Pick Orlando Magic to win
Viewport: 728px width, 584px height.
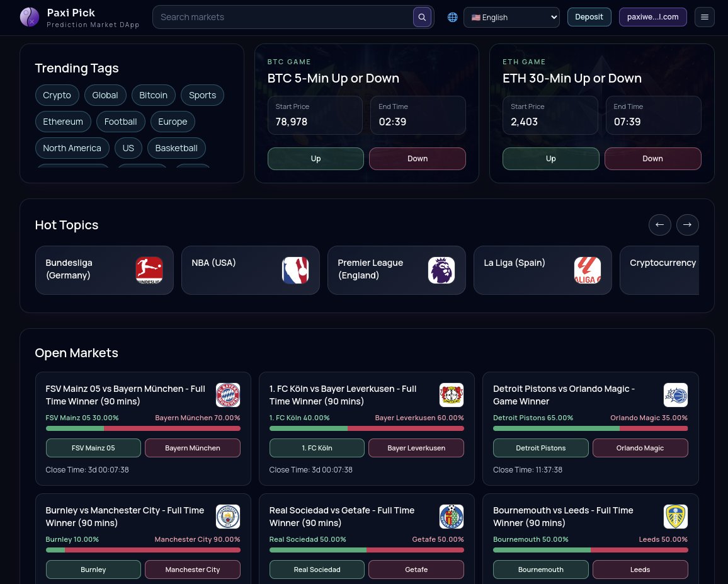tap(640, 448)
